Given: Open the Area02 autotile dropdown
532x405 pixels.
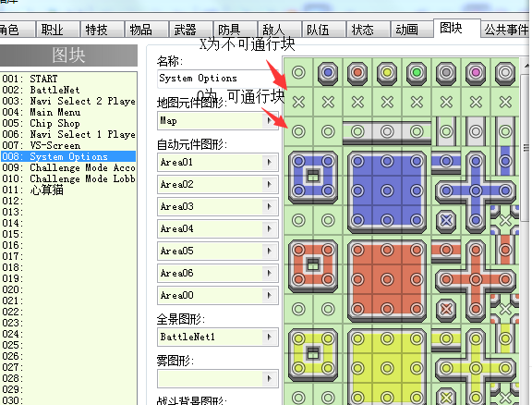Looking at the screenshot, I should (270, 185).
